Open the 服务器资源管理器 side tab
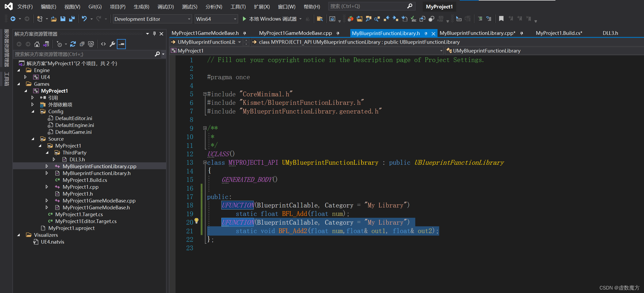The height and width of the screenshot is (293, 644). tap(6, 48)
